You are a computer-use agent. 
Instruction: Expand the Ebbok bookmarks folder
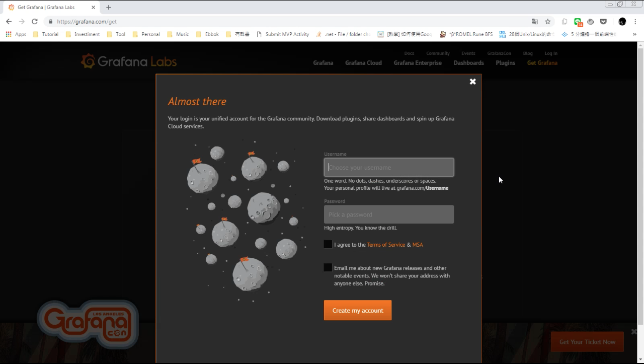(207, 34)
